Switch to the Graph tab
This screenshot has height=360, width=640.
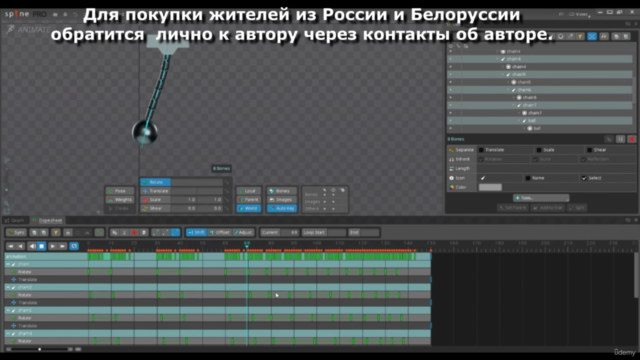click(x=15, y=220)
